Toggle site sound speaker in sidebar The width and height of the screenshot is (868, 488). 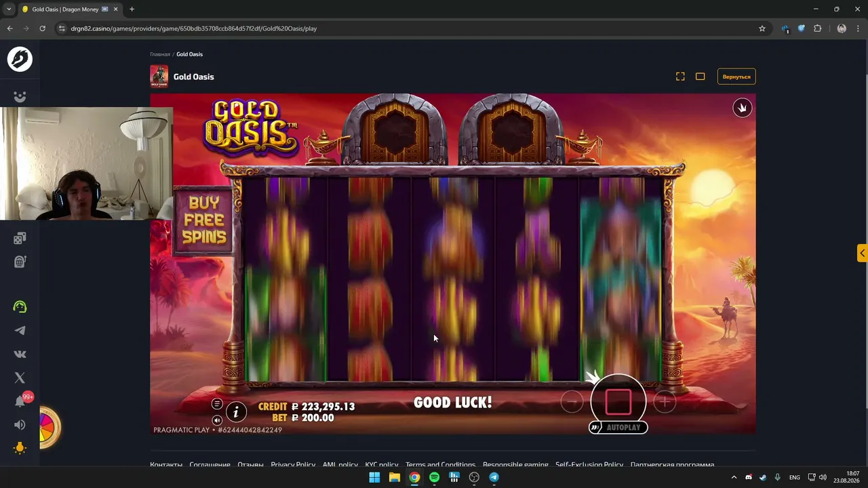(x=20, y=425)
